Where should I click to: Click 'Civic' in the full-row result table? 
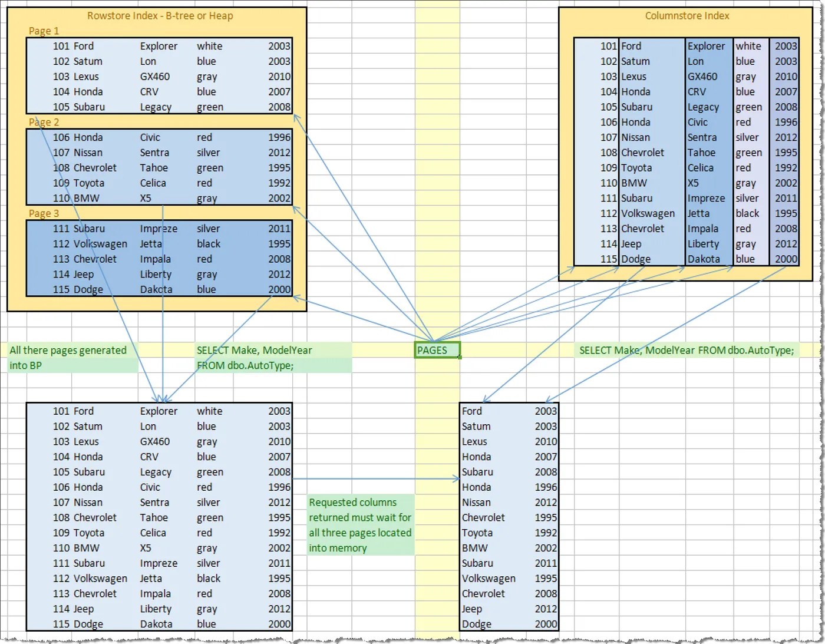pos(150,487)
